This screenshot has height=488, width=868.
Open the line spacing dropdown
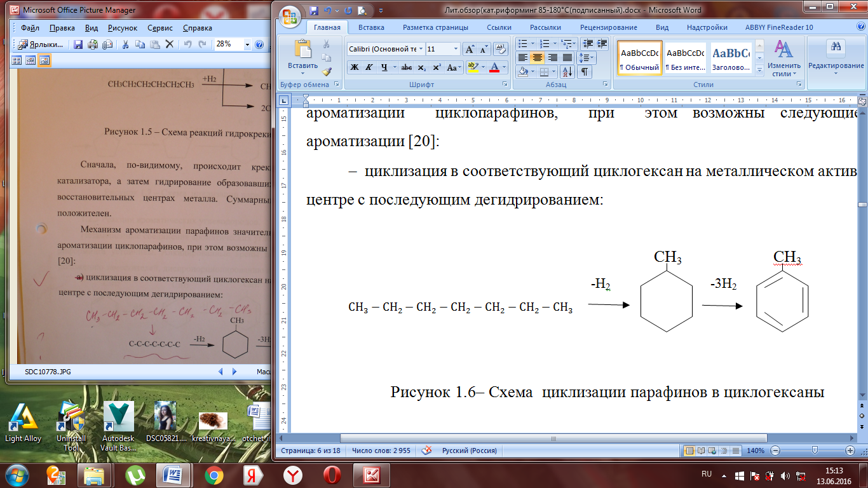pyautogui.click(x=588, y=58)
